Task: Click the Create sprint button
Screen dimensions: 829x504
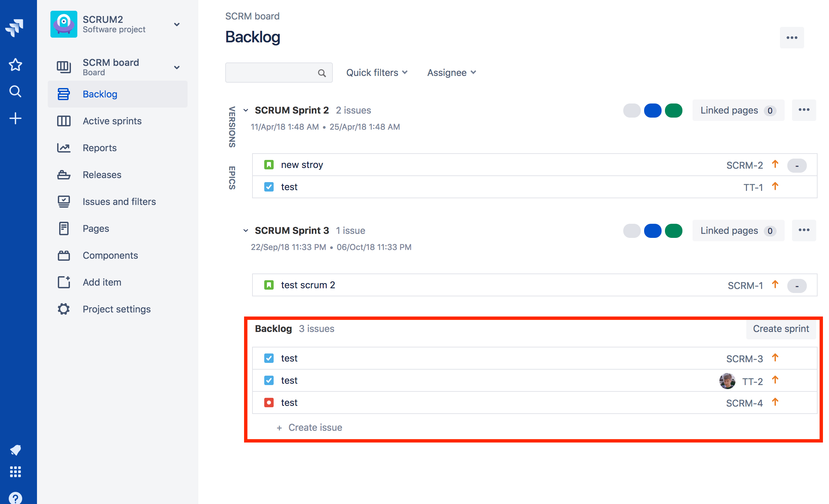Action: pyautogui.click(x=781, y=329)
